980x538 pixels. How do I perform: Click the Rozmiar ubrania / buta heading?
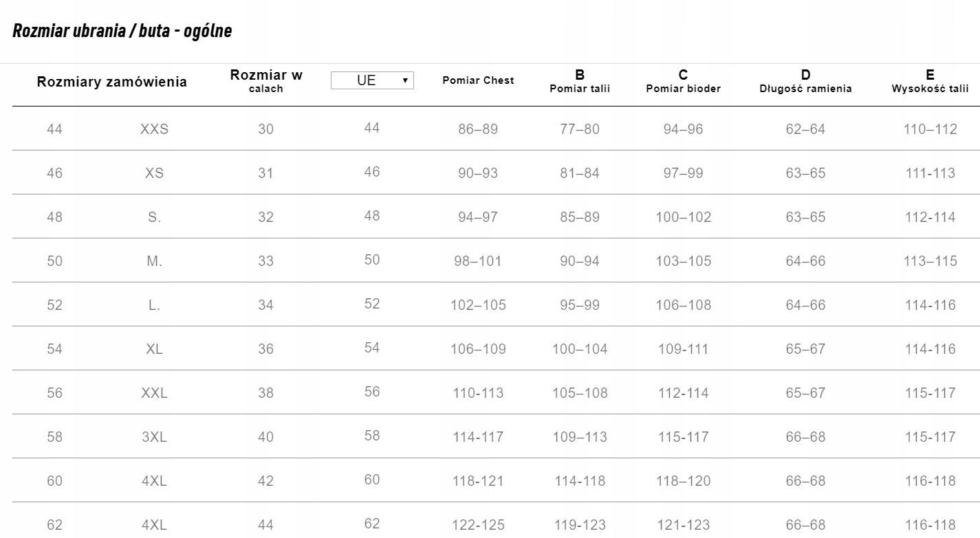[122, 31]
